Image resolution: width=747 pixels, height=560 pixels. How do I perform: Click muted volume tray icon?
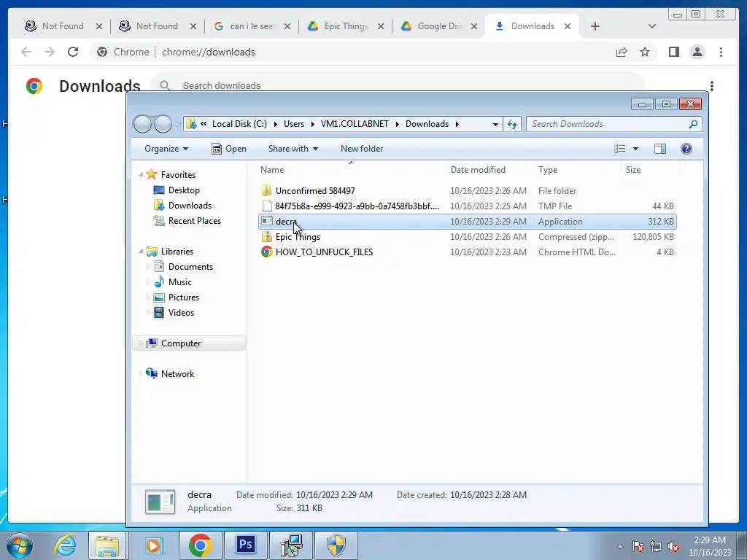[673, 546]
